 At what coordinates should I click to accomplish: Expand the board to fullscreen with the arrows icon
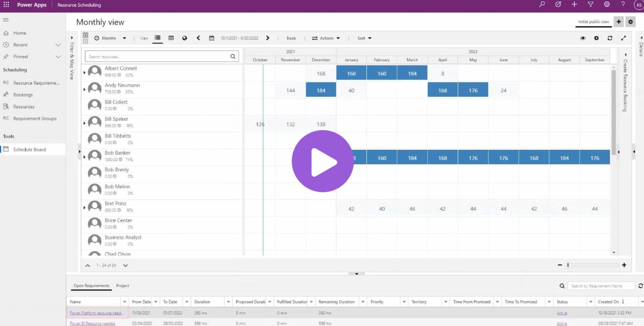tap(623, 38)
